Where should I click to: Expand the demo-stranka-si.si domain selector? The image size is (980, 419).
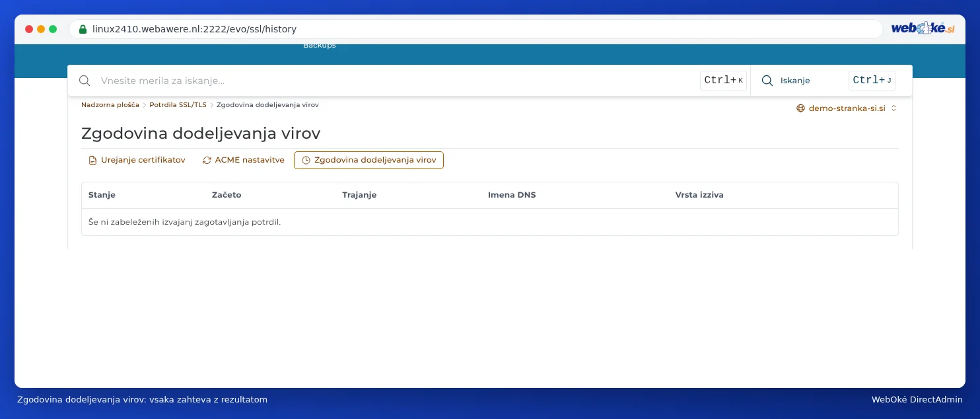(x=847, y=108)
